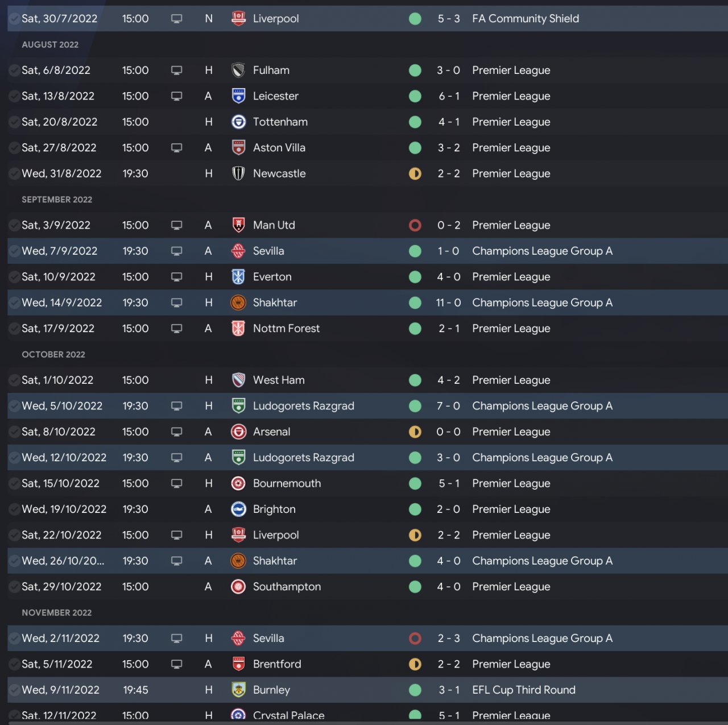The width and height of the screenshot is (728, 725).
Task: Click the Bournemouth club badge
Action: (238, 484)
